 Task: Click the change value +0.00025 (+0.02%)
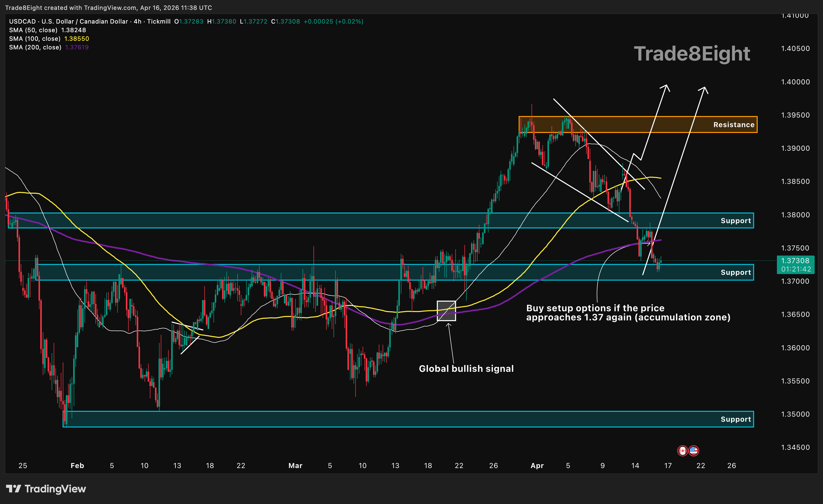[333, 21]
